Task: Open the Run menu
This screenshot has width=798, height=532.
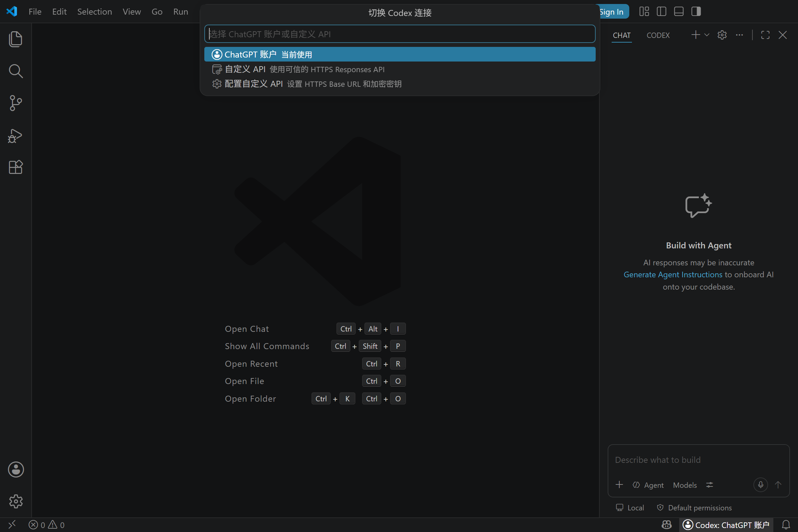Action: click(x=181, y=12)
